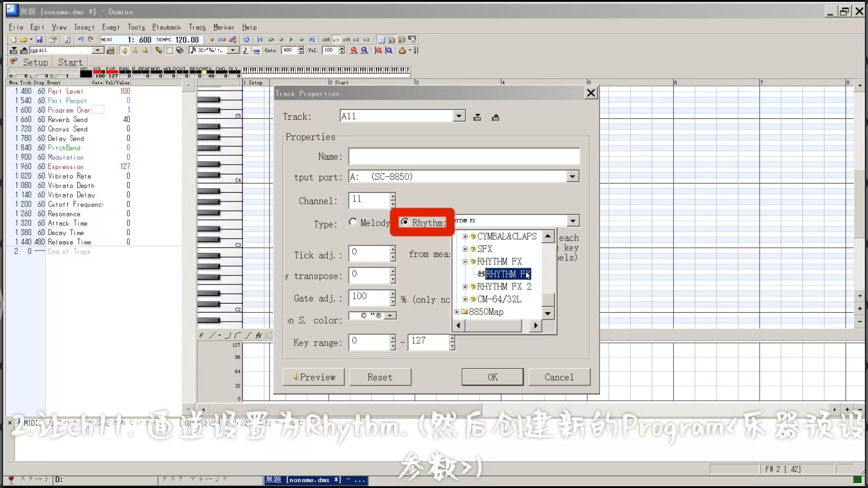This screenshot has height=488, width=868.
Task: Click the open folder icon
Action: 24,40
